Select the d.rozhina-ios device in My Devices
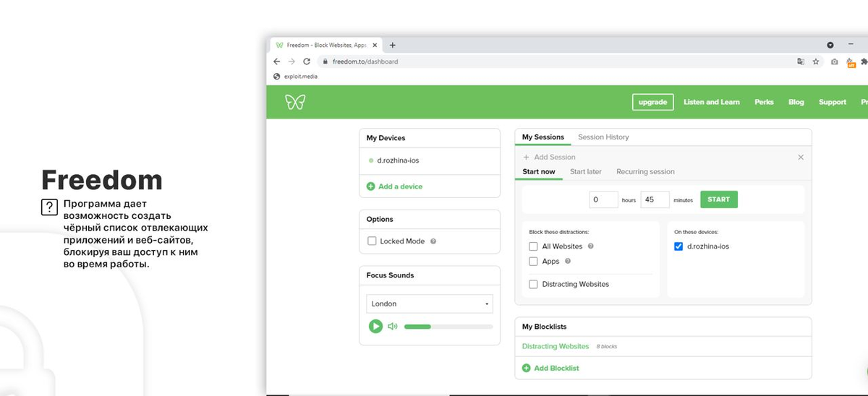 pyautogui.click(x=398, y=160)
